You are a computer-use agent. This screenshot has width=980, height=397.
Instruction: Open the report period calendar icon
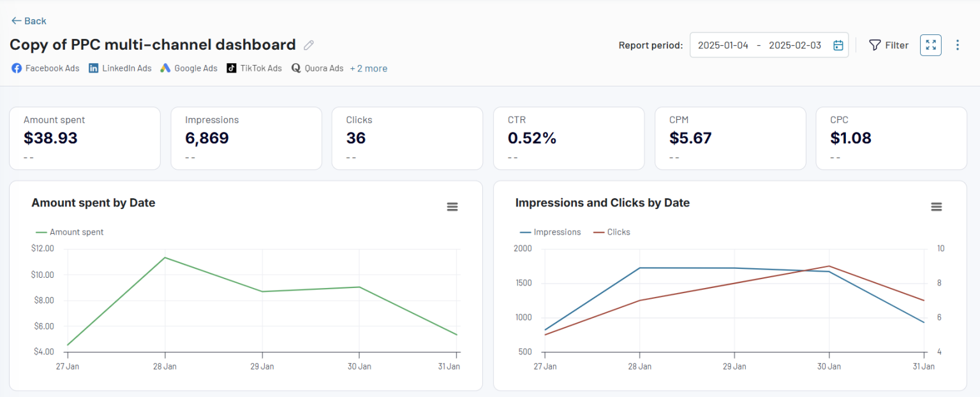point(838,45)
